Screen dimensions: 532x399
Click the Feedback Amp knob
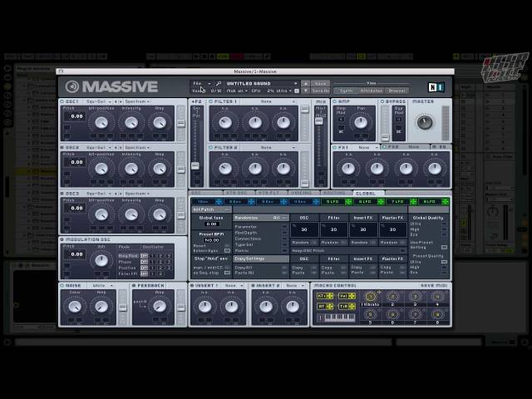pyautogui.click(x=160, y=307)
